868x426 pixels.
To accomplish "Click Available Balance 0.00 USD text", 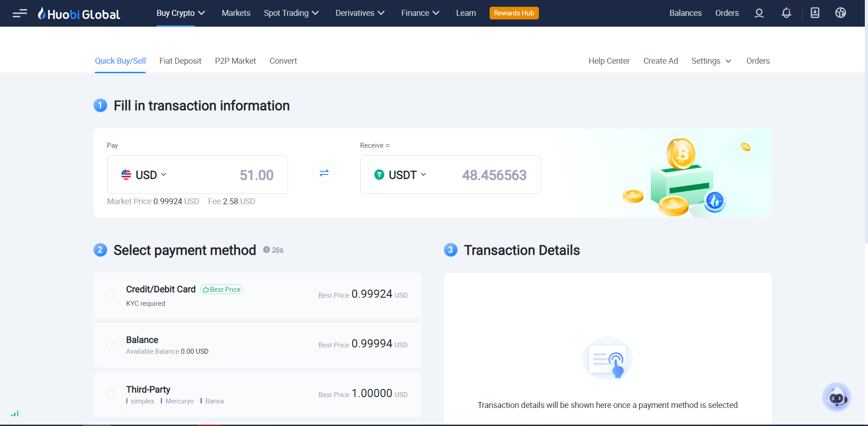I will tap(167, 351).
